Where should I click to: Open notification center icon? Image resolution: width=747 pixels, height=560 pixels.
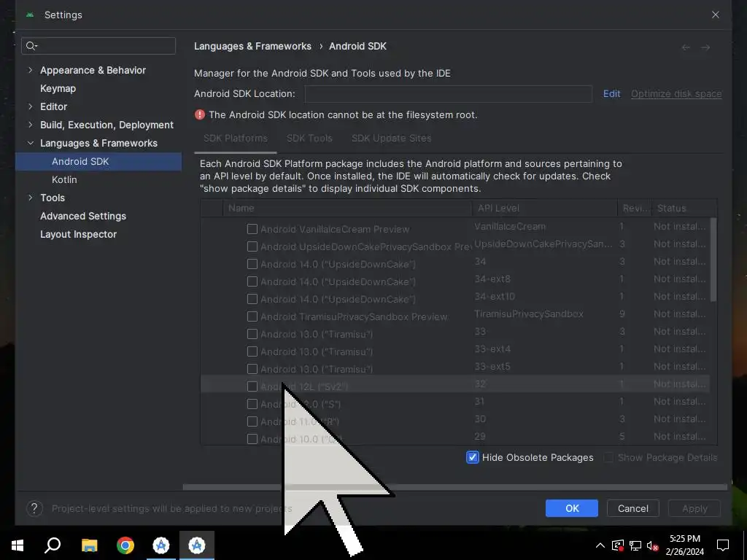coord(723,545)
